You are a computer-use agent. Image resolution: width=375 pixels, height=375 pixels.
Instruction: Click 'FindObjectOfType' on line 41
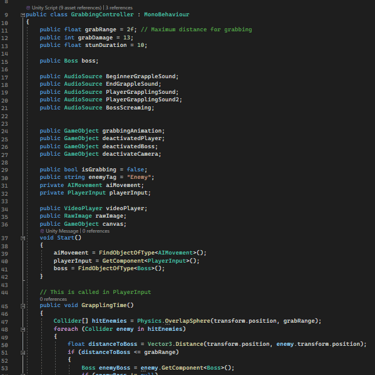(x=106, y=269)
